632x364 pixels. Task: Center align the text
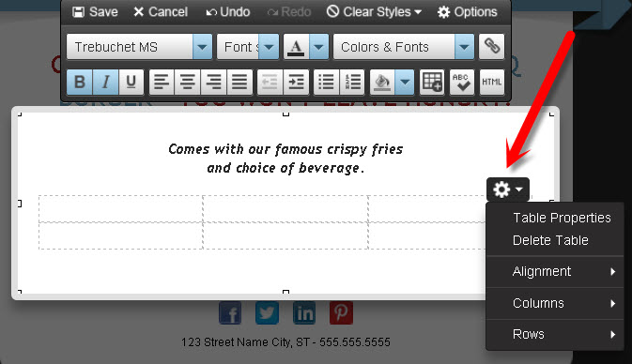(187, 83)
